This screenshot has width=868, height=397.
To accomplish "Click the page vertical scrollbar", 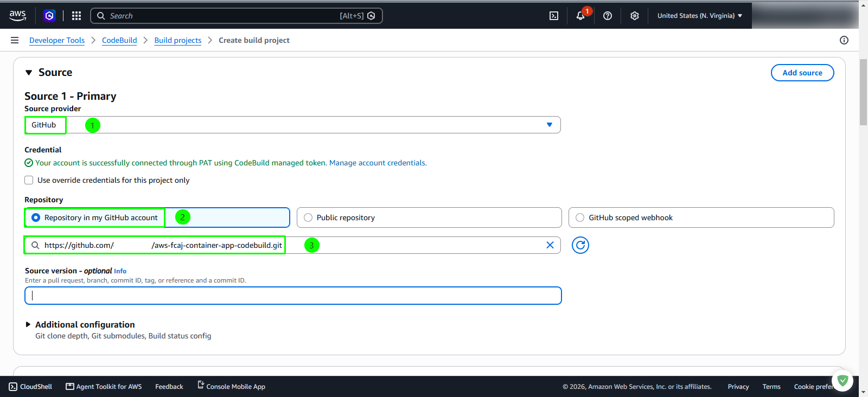I will [x=863, y=92].
